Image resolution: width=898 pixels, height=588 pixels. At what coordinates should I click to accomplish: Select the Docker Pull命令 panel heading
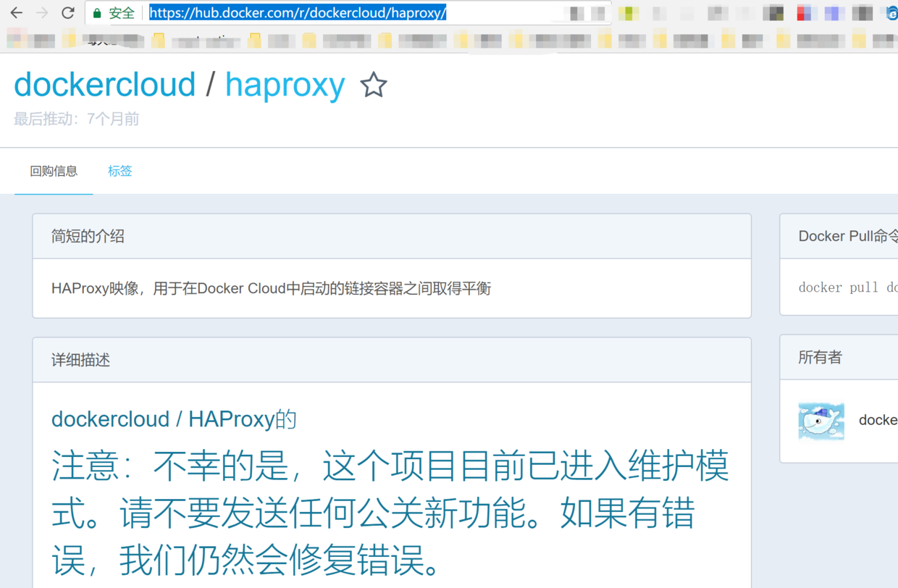(x=848, y=236)
